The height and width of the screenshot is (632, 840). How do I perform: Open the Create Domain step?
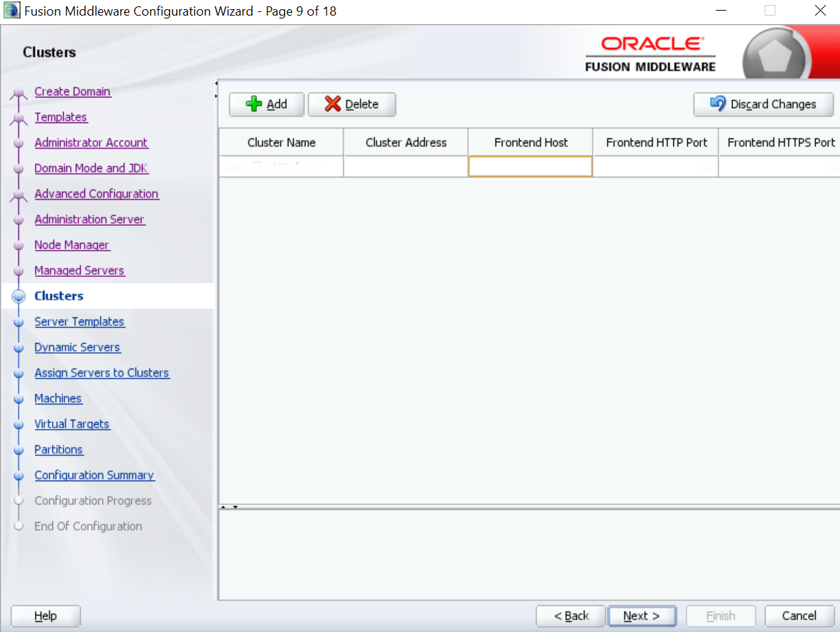pos(72,92)
